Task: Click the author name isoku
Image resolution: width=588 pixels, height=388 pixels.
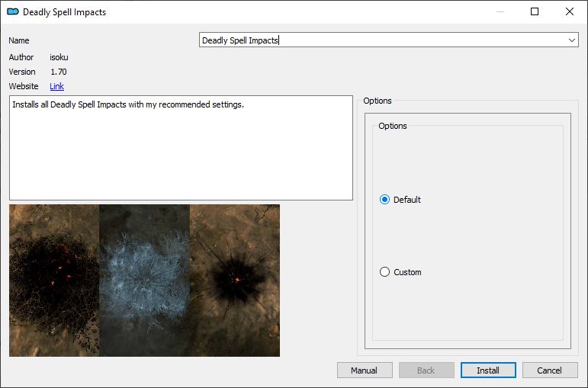Action: click(59, 57)
